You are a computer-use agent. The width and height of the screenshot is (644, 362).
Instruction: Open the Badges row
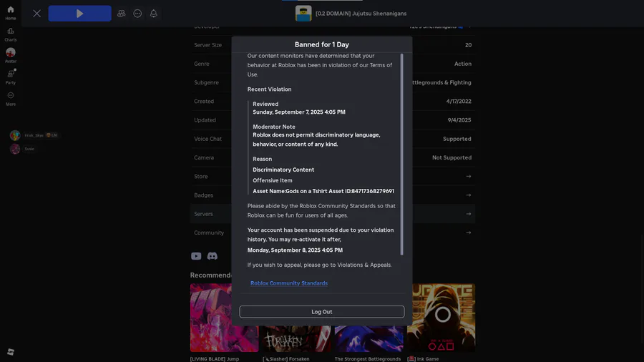[333, 195]
